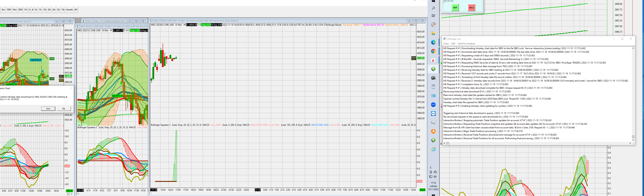Image resolution: width=644 pixels, height=196 pixels.
Task: Choose the 32r range bar button
Action: point(58,10)
